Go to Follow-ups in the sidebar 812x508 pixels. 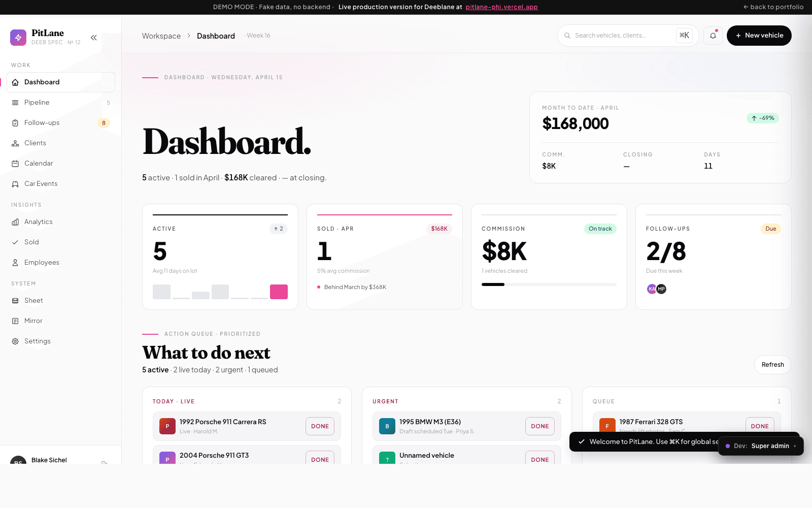pos(42,123)
